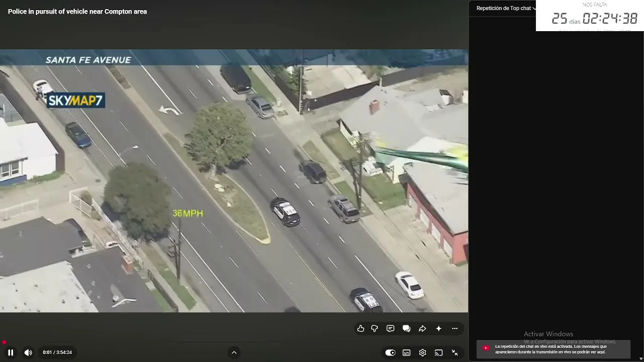Click the red YouTube icon in chat notice

[x=486, y=348]
